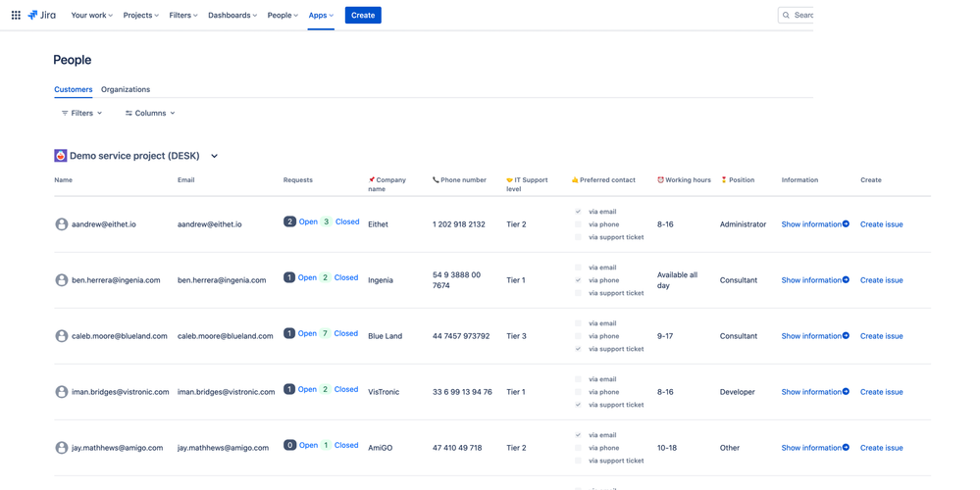
Task: Click aandrew@eithet.io user avatar icon
Action: (61, 224)
